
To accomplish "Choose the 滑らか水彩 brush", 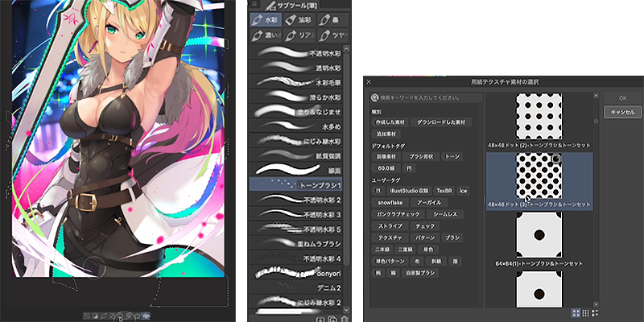I will pyautogui.click(x=295, y=97).
